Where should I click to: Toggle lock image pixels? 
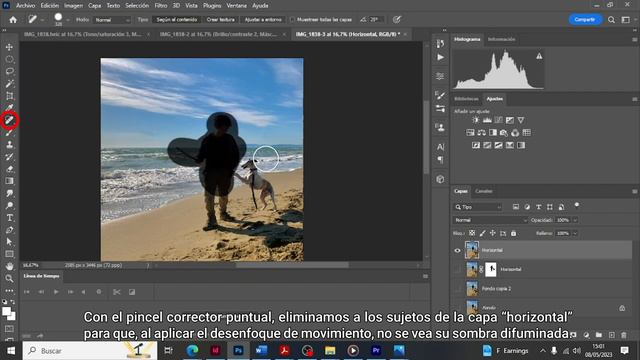point(482,233)
